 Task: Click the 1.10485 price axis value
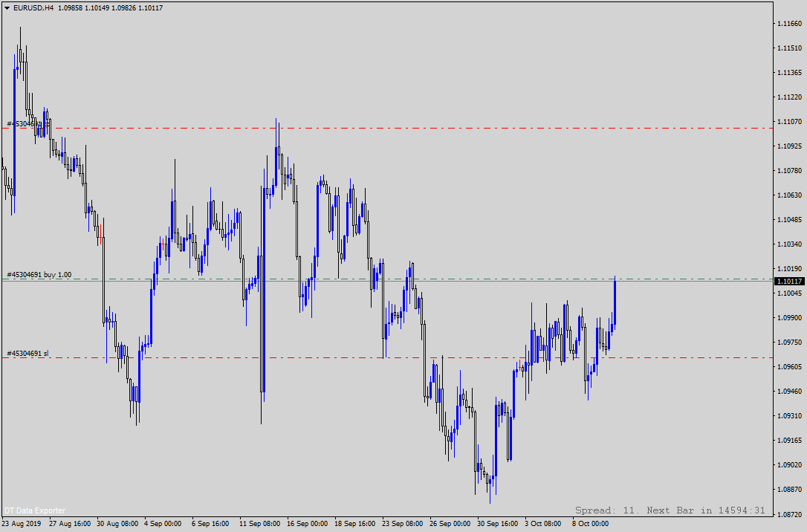[x=788, y=220]
